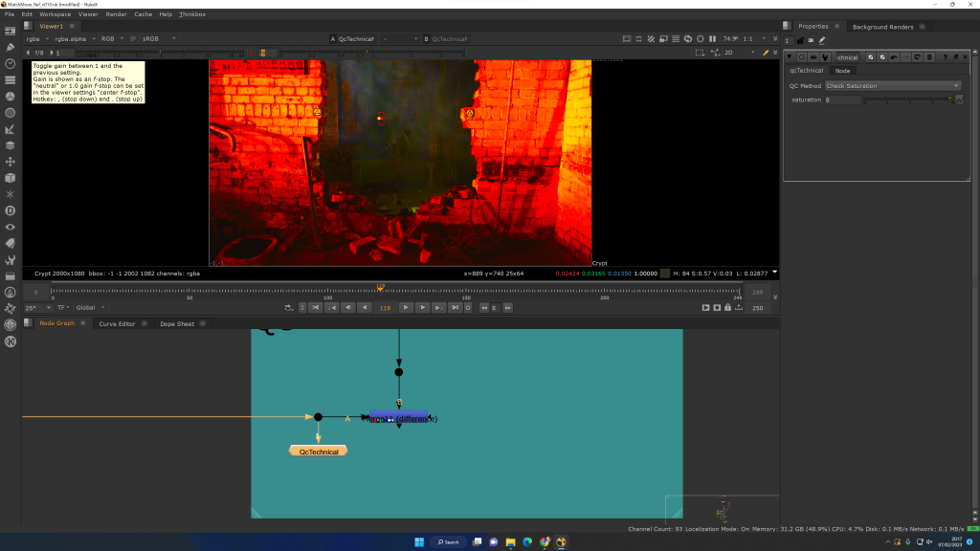Toggle the playback loop mode button
Image resolution: width=980 pixels, height=551 pixels.
288,307
